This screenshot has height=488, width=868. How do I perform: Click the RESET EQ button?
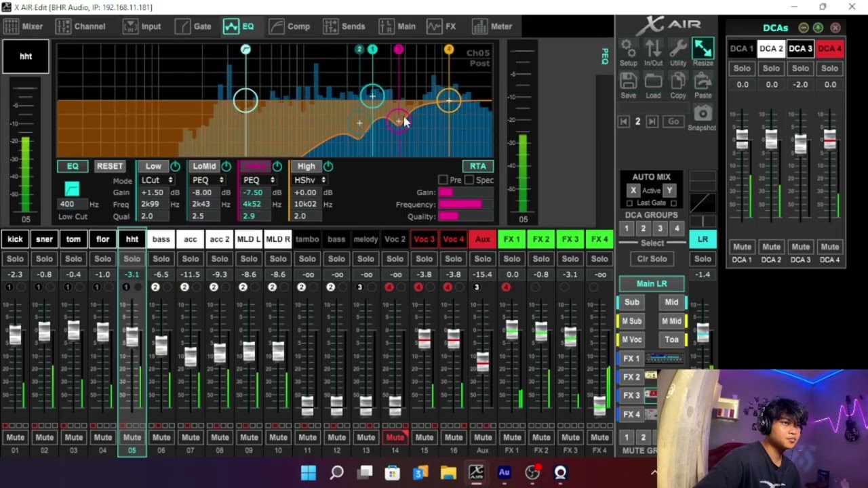point(109,166)
